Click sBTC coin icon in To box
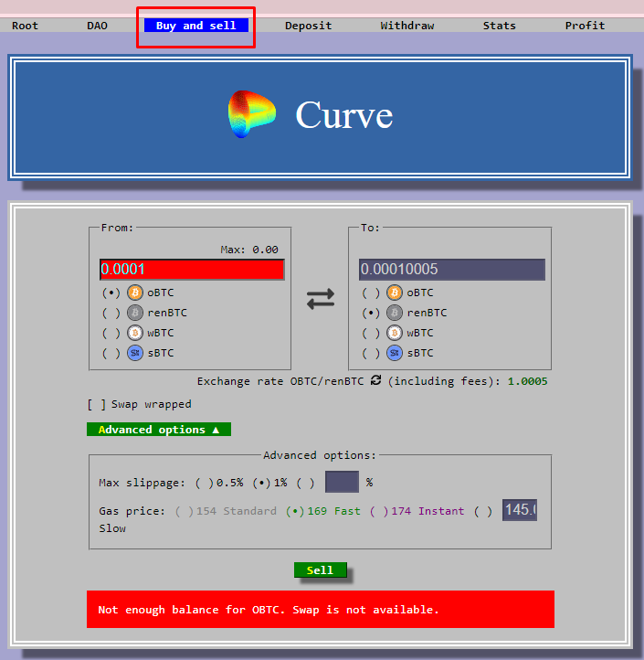The width and height of the screenshot is (644, 660). point(395,353)
